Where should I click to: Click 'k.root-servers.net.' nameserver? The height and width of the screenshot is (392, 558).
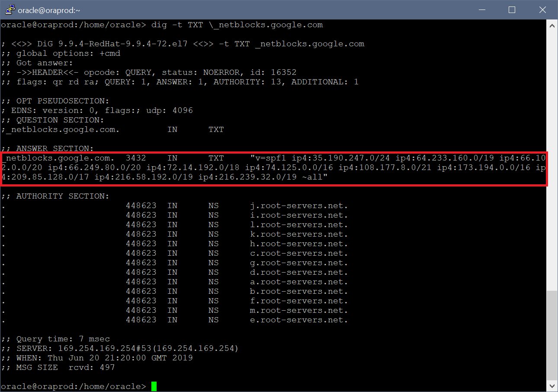pyautogui.click(x=299, y=234)
